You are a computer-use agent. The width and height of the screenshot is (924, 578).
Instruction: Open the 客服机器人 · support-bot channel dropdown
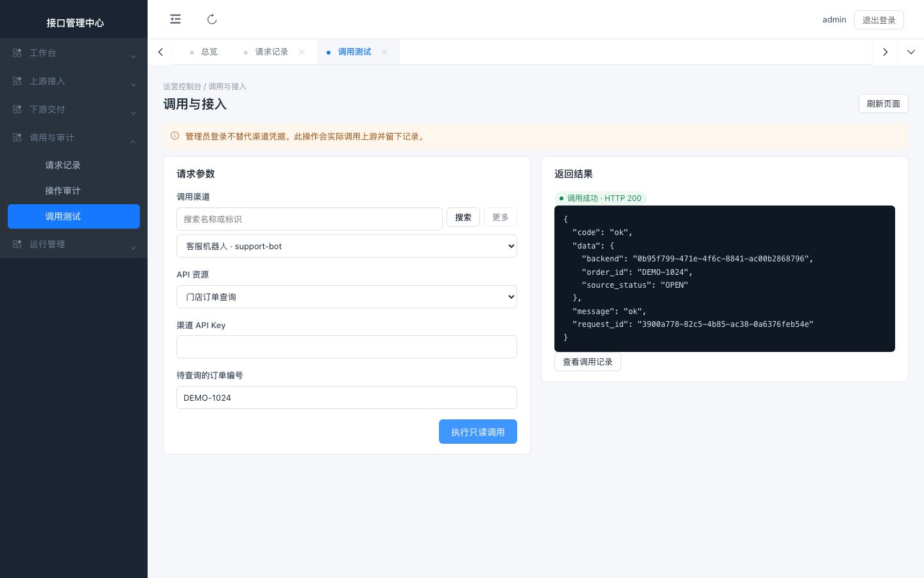[x=346, y=246]
